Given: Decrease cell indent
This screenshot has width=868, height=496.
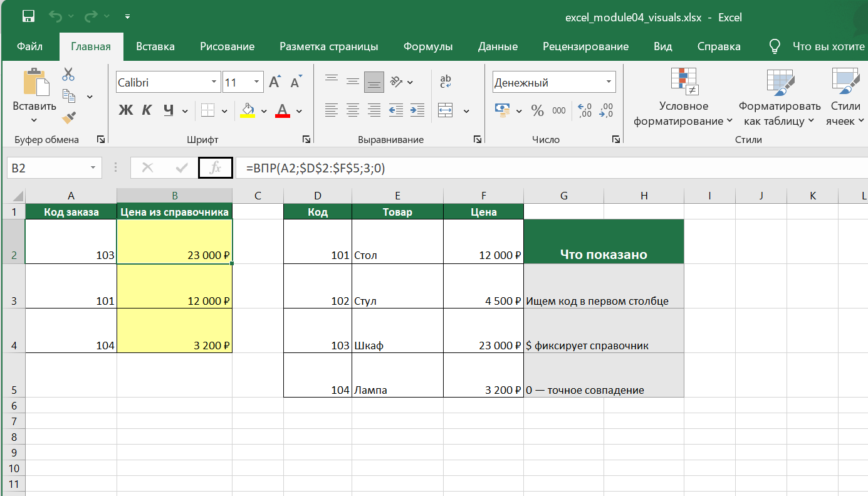Looking at the screenshot, I should coord(396,110).
